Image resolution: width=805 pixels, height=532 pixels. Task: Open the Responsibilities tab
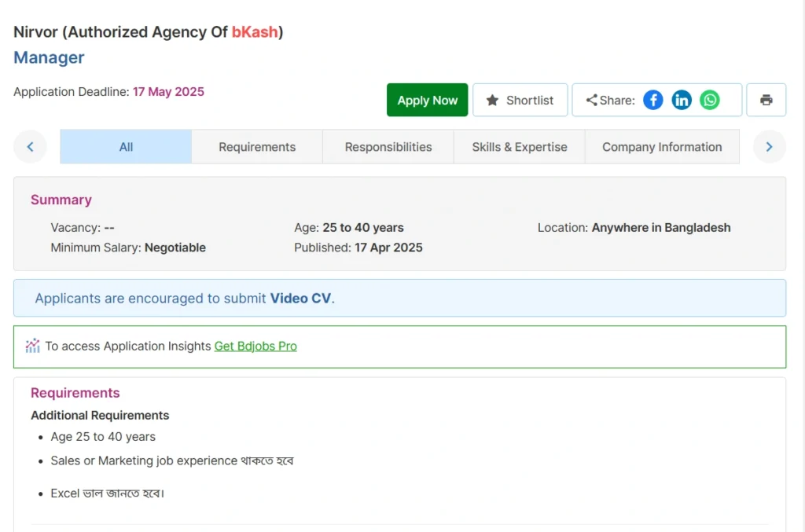tap(388, 147)
